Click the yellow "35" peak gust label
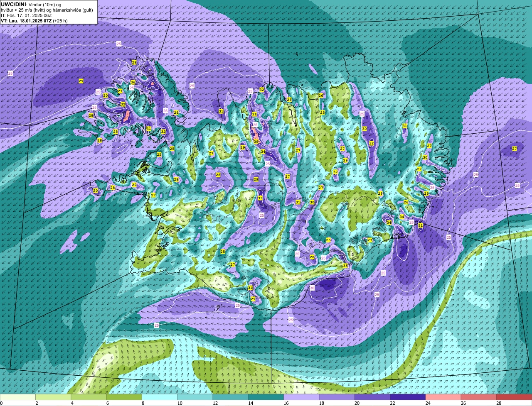The image size is (532, 406). click(345, 265)
